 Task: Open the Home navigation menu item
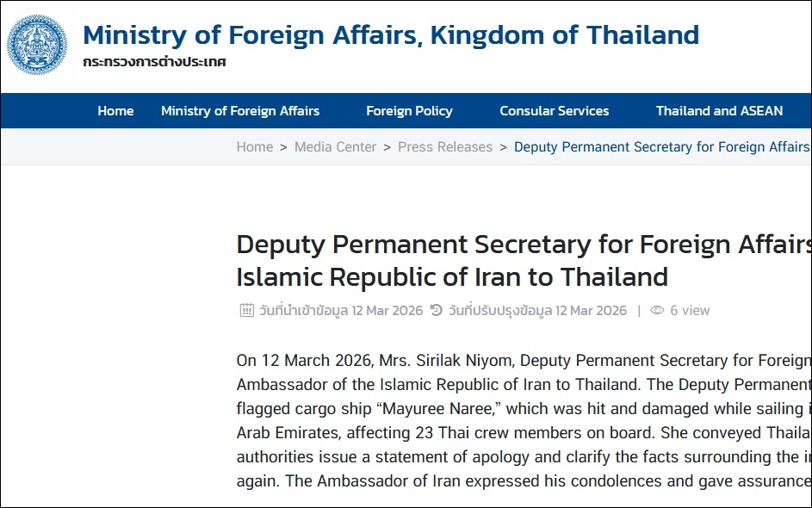click(115, 110)
